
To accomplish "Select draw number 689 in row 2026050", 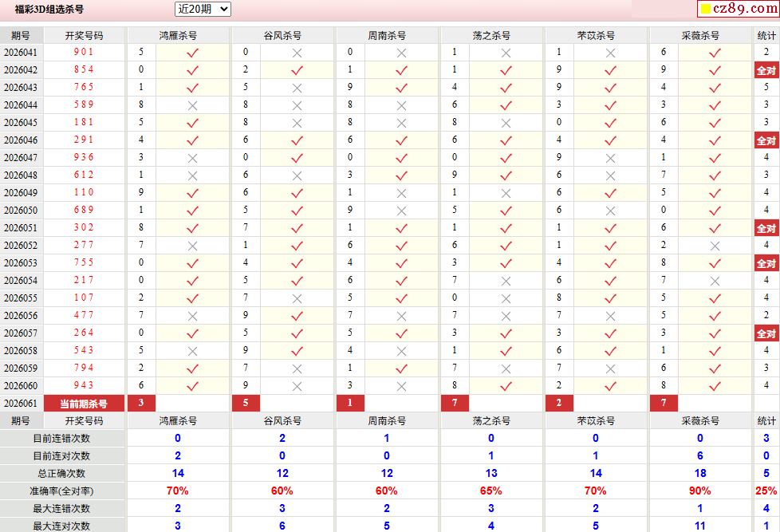I will 84,210.
